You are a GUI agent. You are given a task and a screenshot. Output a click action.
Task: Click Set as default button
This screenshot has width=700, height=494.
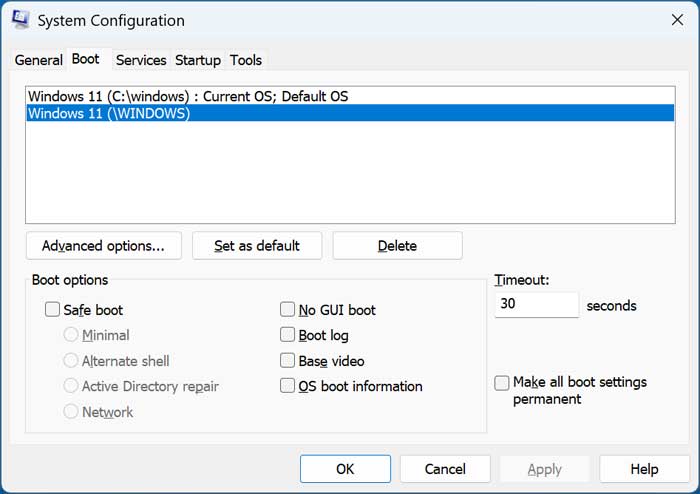[x=257, y=245]
